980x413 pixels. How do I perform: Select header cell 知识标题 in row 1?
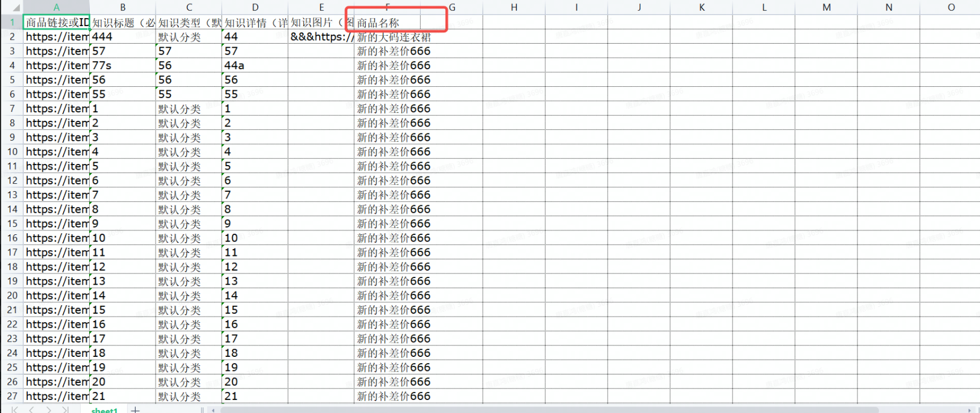point(123,22)
